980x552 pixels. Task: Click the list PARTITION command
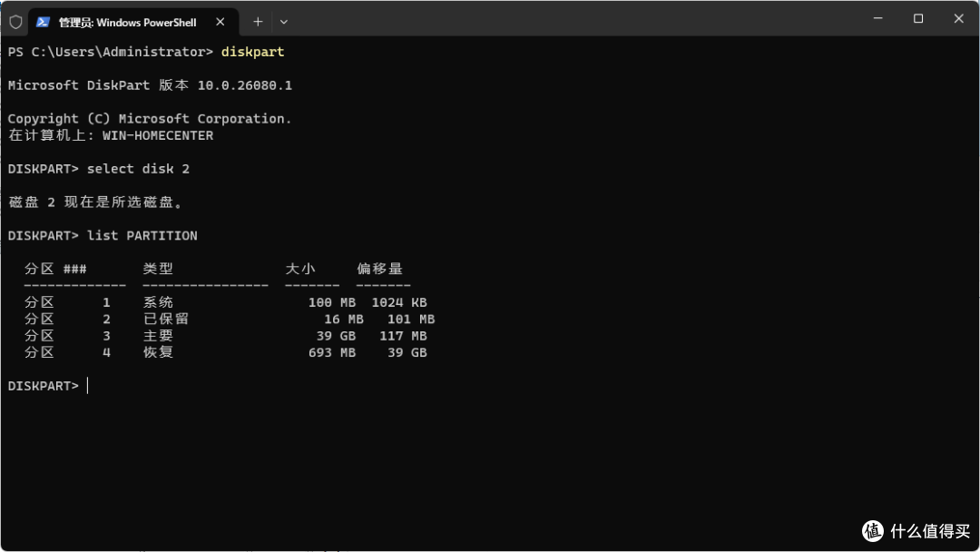pyautogui.click(x=142, y=236)
